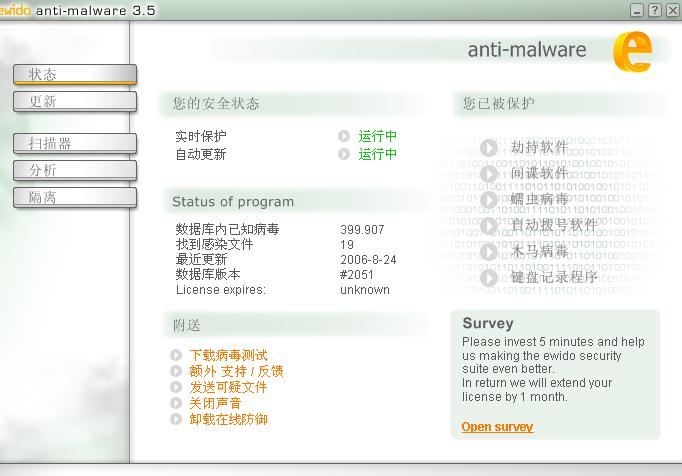Click 下载病毒测试 link
The image size is (682, 476).
228,355
